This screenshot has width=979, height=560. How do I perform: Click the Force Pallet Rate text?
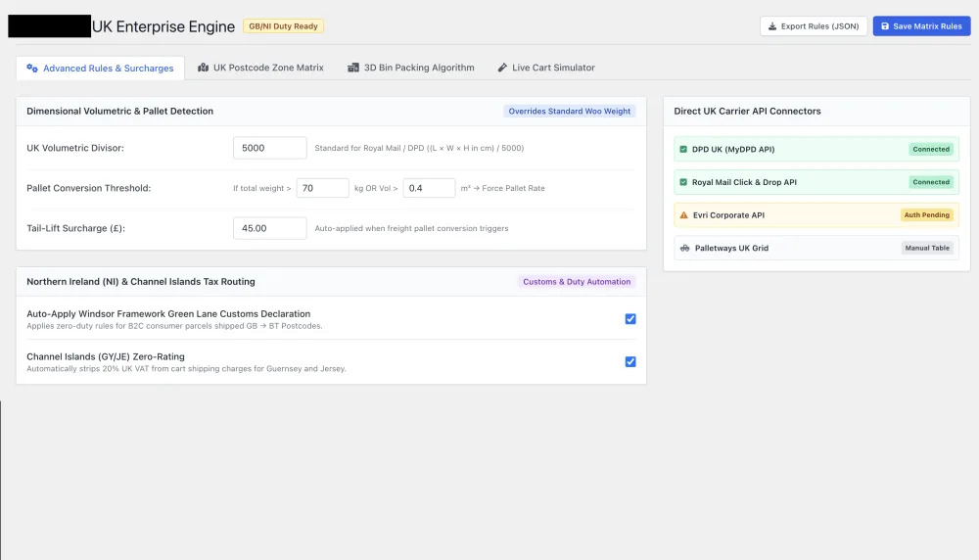pos(513,188)
